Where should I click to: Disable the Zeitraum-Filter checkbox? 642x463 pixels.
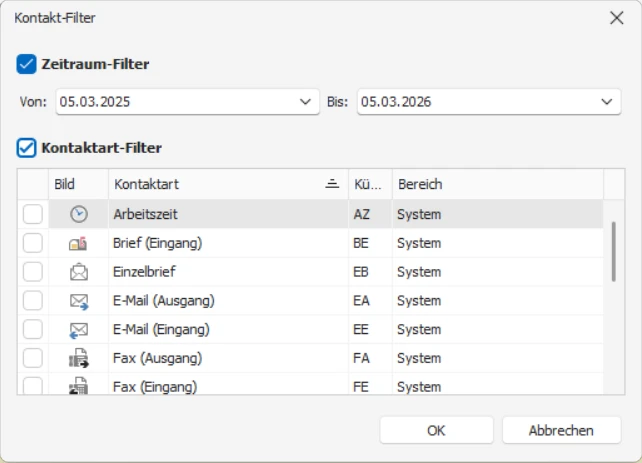point(26,64)
